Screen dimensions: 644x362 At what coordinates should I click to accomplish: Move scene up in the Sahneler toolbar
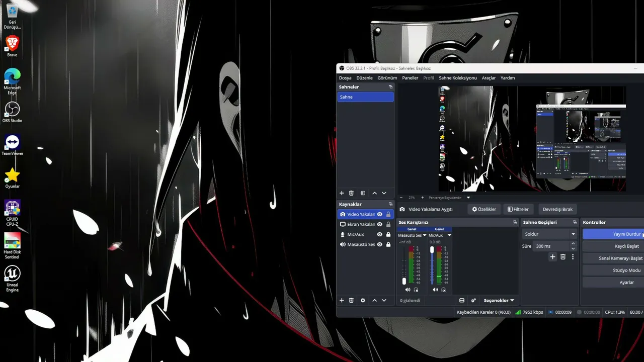[x=374, y=193]
